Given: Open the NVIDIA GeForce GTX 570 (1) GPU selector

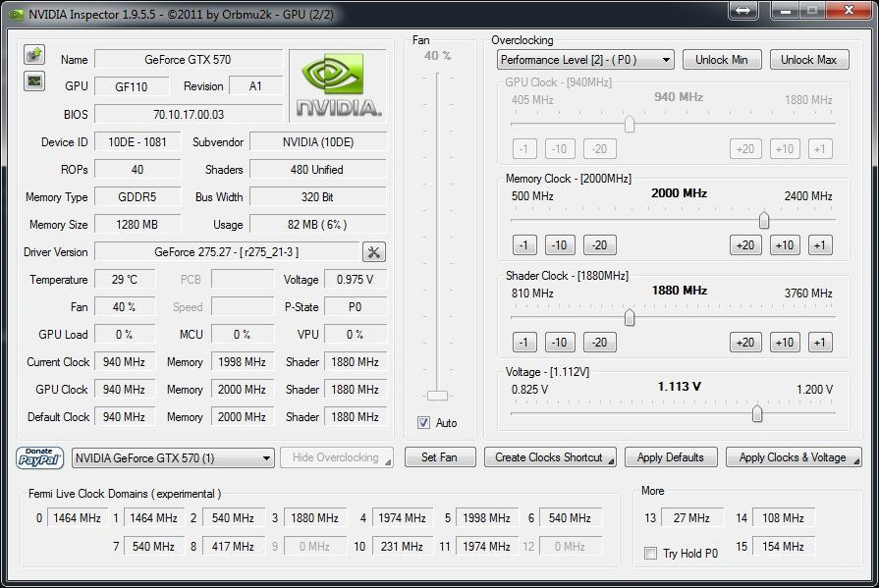Looking at the screenshot, I should [x=173, y=458].
